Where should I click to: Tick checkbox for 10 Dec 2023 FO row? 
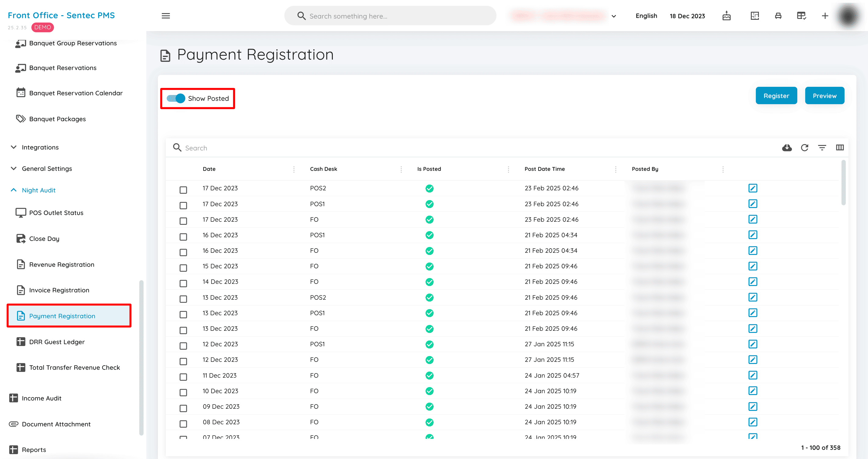183,393
